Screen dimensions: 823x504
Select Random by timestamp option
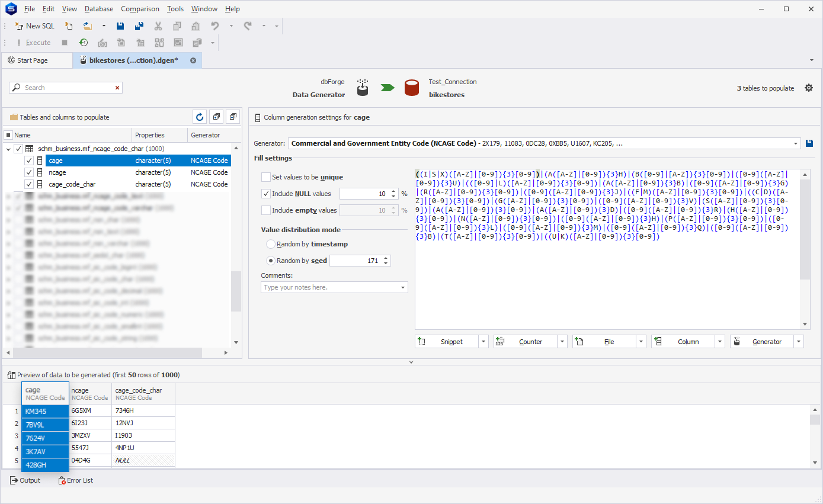pos(271,244)
